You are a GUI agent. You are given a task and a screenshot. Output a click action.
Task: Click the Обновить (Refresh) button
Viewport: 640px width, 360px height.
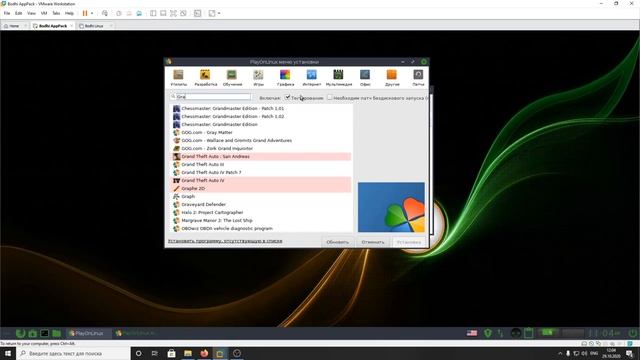tap(338, 242)
